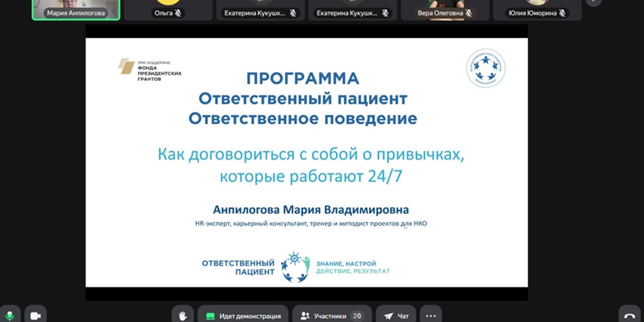Toggle the green microphone button off

point(10,314)
